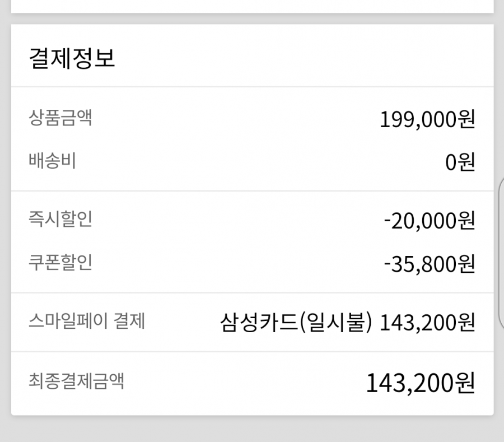Tap the 199,000원 product amount
The width and height of the screenshot is (504, 442).
(x=427, y=119)
